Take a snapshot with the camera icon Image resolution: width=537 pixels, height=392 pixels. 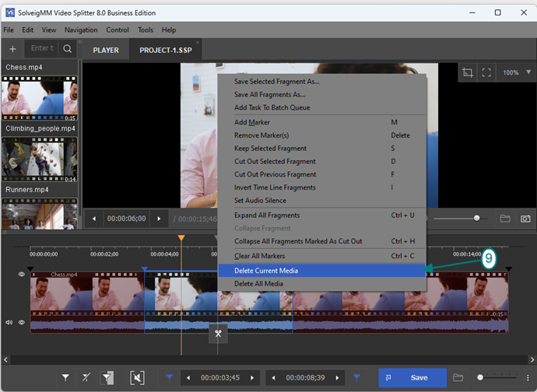(x=525, y=219)
